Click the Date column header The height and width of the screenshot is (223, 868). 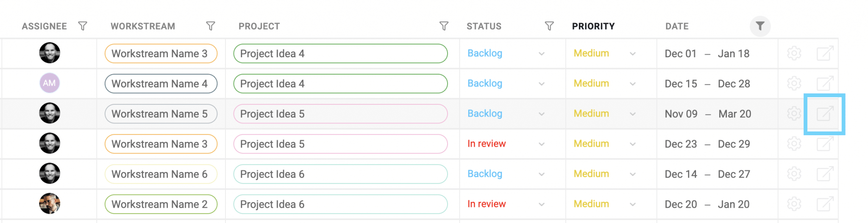coord(677,26)
